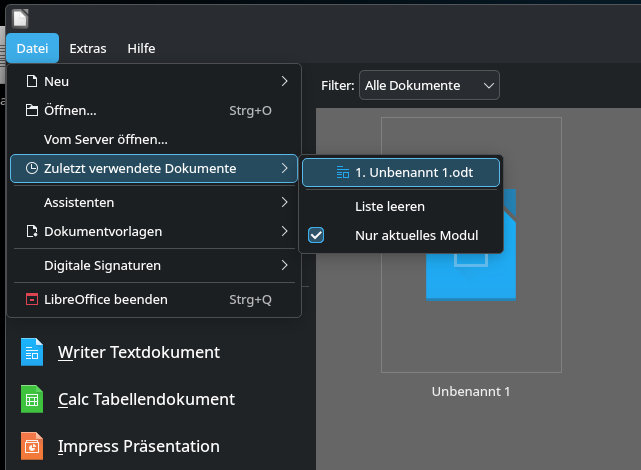641x470 pixels.
Task: Open the Extras menu
Action: (x=87, y=48)
